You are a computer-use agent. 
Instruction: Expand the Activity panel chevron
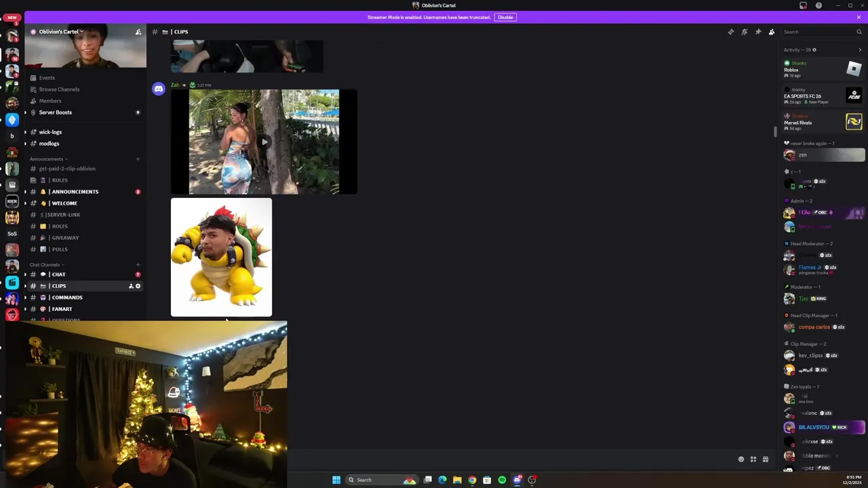[860, 49]
